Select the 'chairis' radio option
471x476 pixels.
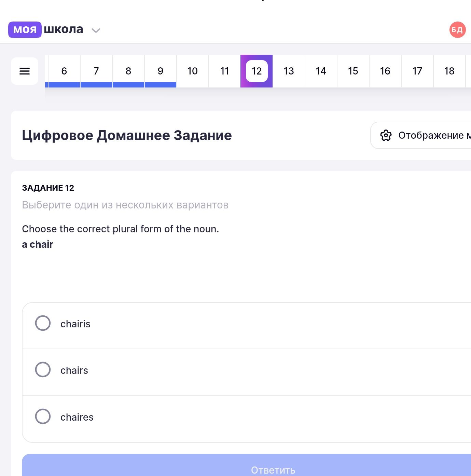[x=43, y=323]
